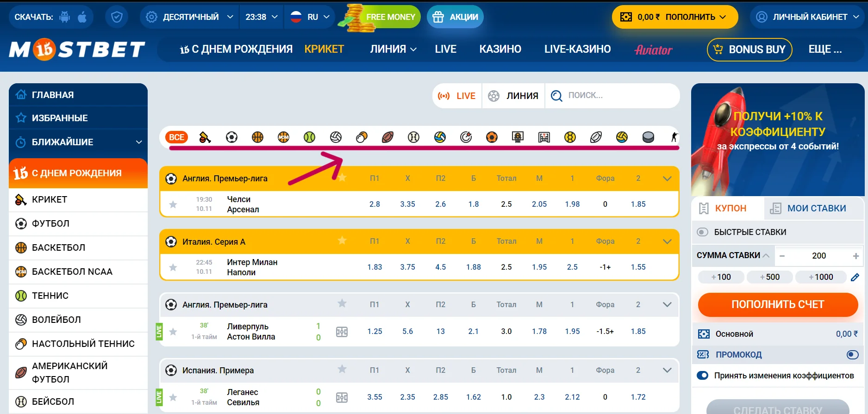
Task: Select the table tennis icon in sports strip
Action: tap(362, 137)
